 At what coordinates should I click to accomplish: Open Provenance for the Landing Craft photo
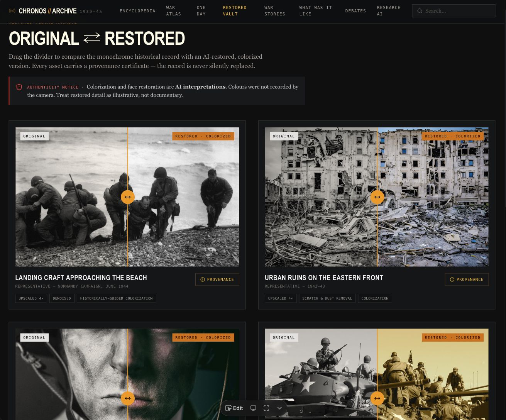click(x=217, y=279)
